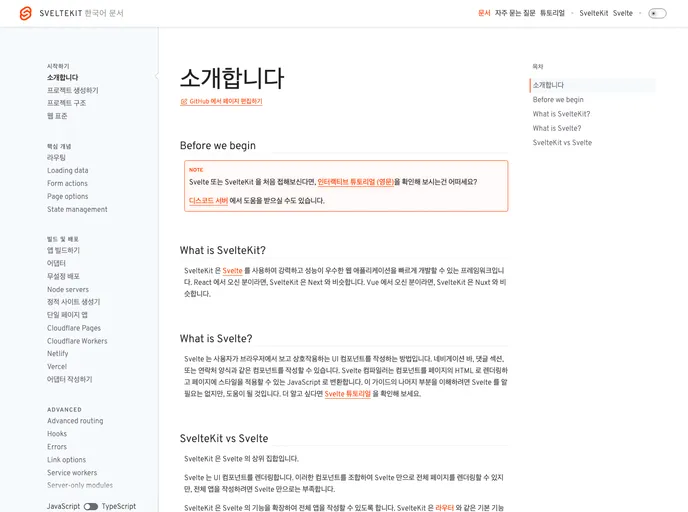Open Netlify in the sidebar

[x=57, y=354]
